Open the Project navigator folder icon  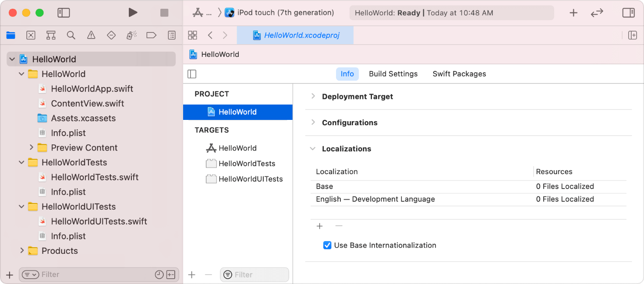[x=11, y=35]
